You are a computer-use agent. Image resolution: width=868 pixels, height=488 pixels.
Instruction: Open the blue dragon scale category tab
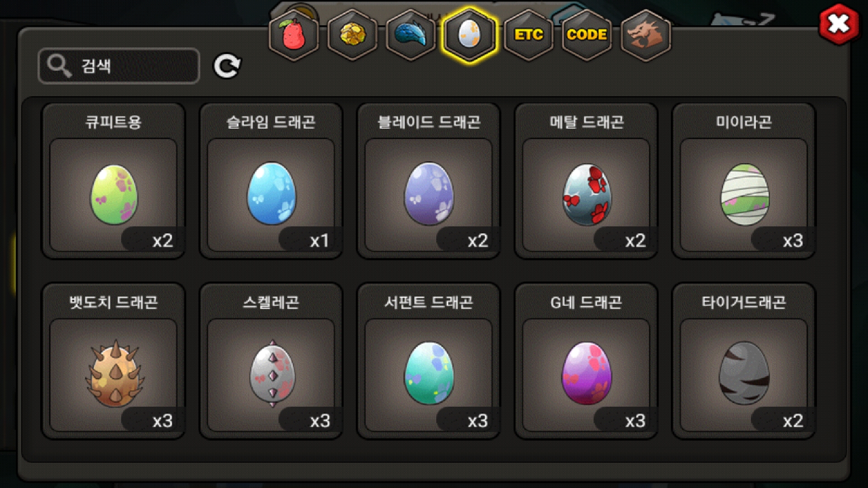point(410,35)
